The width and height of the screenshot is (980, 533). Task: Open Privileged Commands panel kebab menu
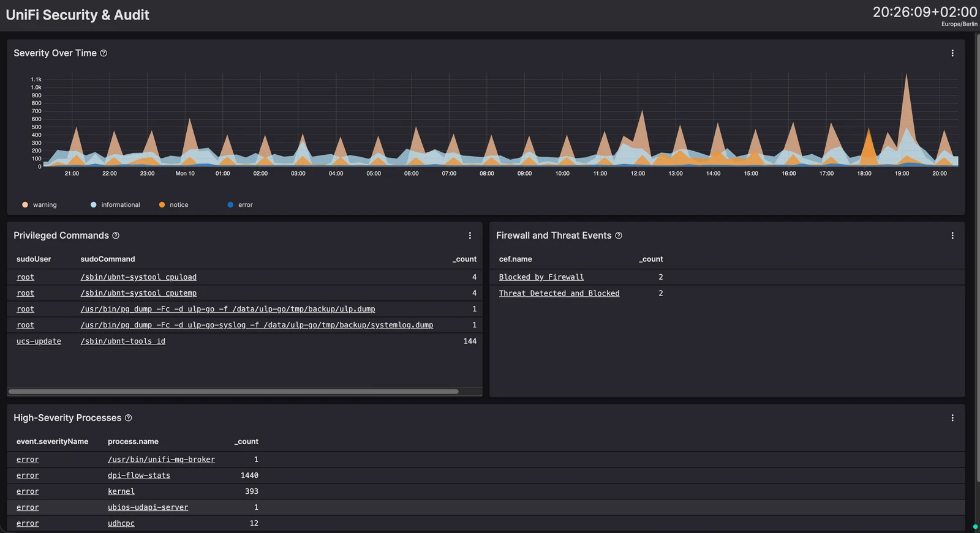point(470,236)
